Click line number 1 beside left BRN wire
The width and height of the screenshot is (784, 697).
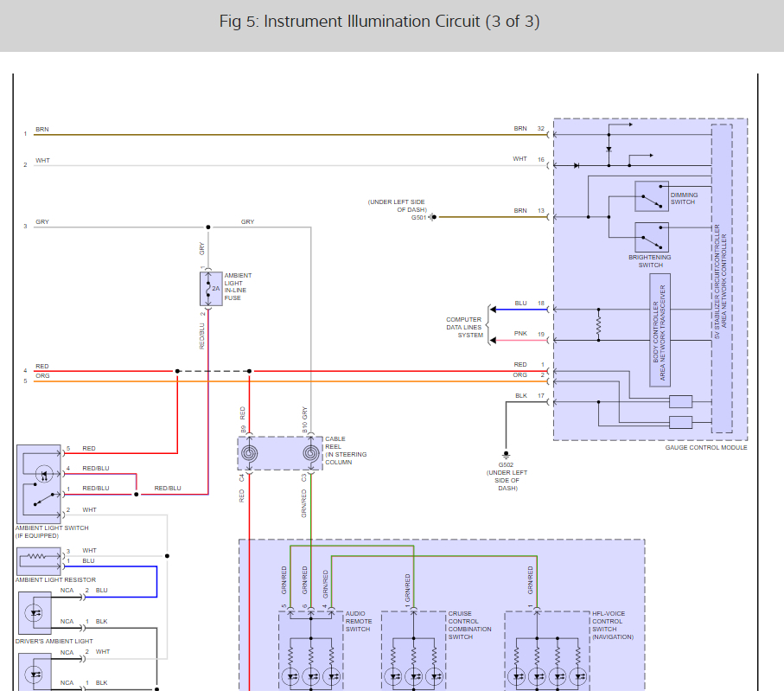coord(25,133)
